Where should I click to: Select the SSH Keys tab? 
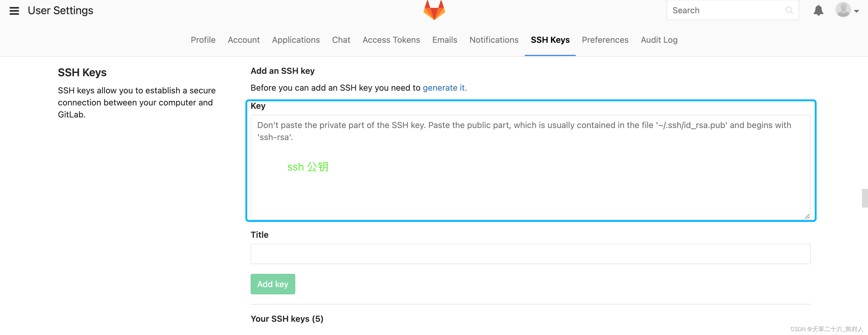coord(550,40)
